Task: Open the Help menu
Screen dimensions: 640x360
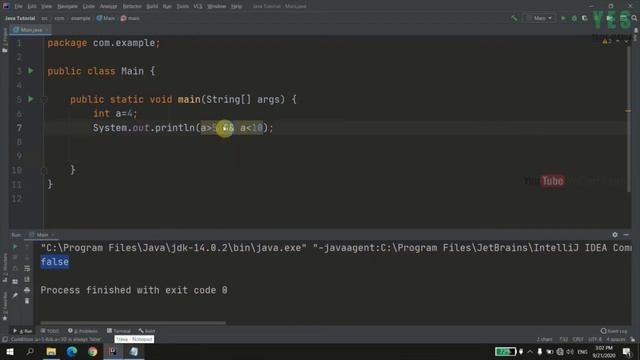Action: 236,7
